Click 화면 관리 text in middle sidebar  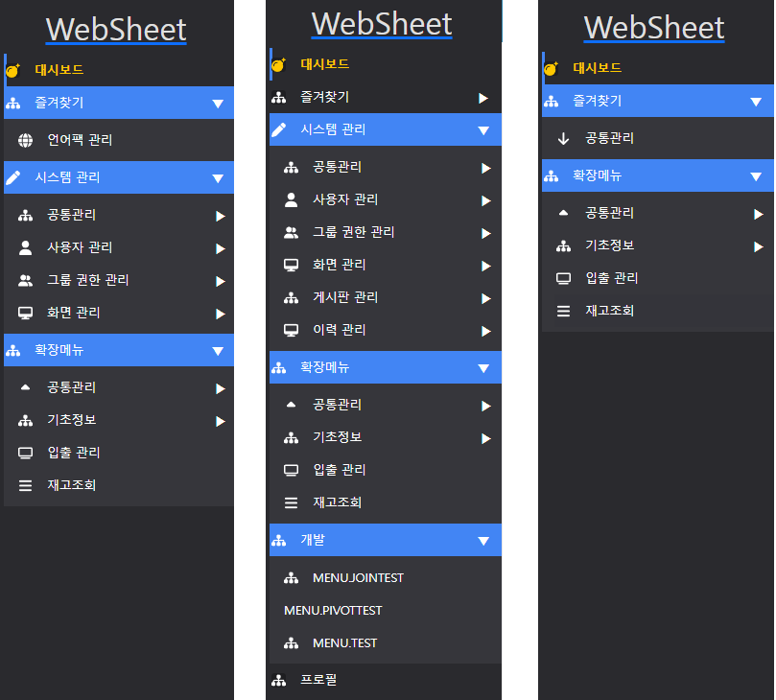coord(339,265)
